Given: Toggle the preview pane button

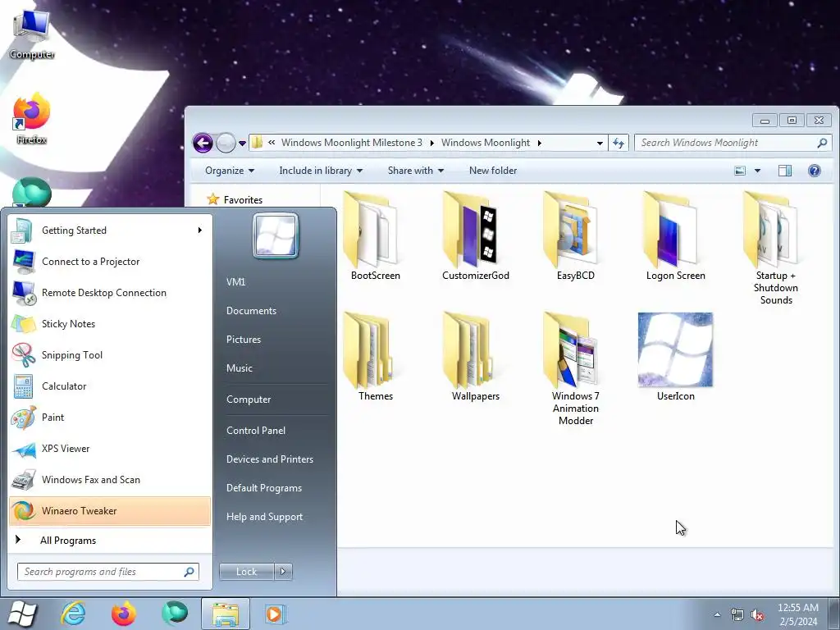Looking at the screenshot, I should [785, 171].
